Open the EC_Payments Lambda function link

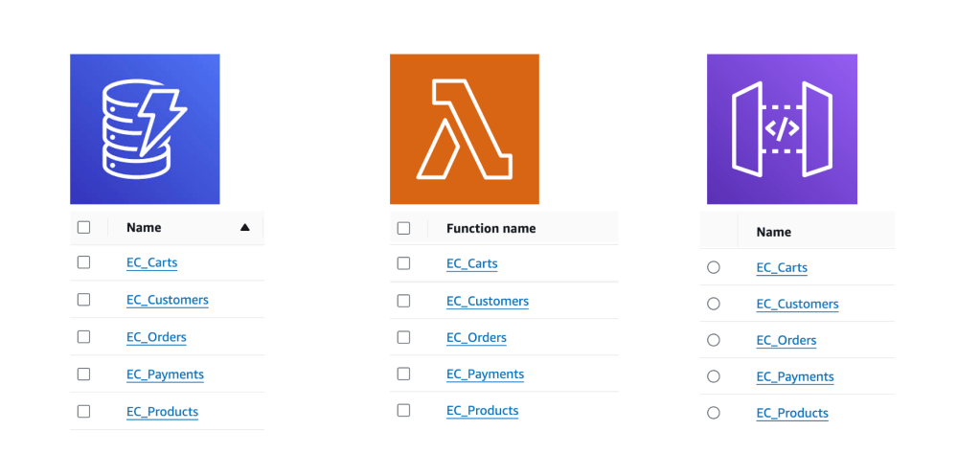[485, 374]
